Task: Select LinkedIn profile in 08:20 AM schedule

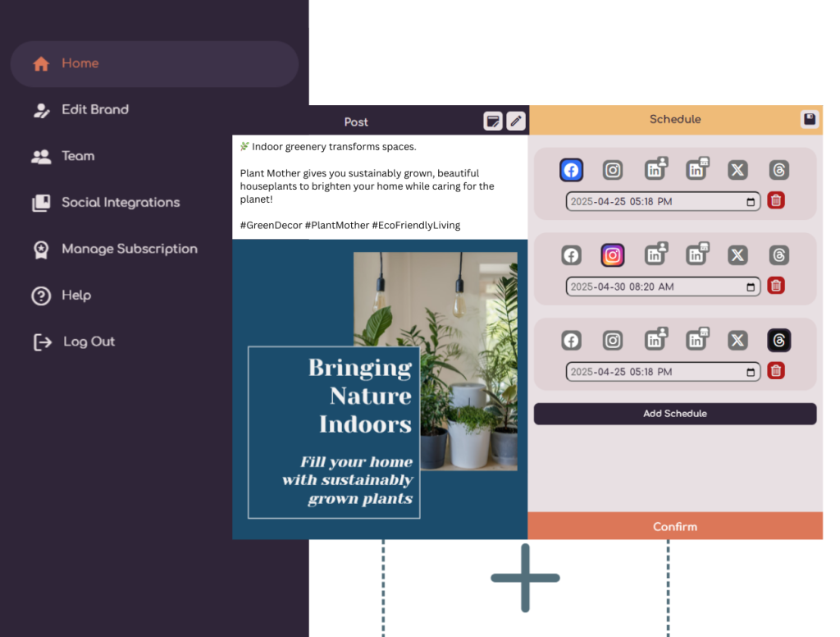Action: 655,254
